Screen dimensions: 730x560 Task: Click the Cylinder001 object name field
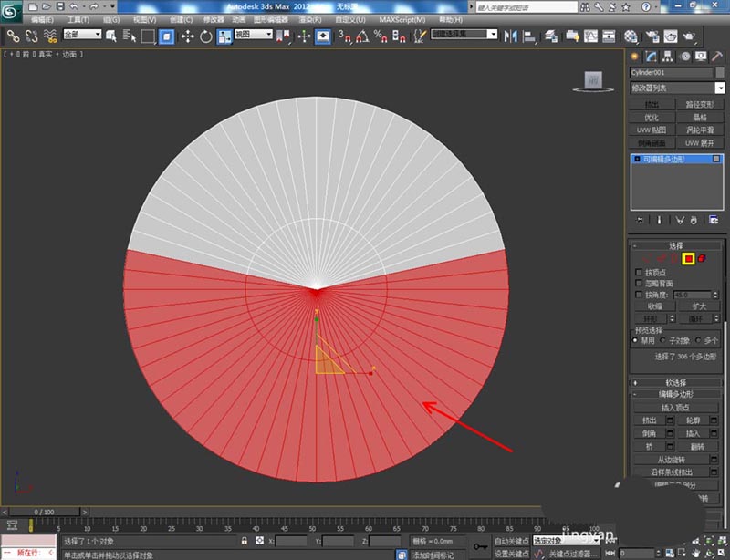pyautogui.click(x=669, y=72)
